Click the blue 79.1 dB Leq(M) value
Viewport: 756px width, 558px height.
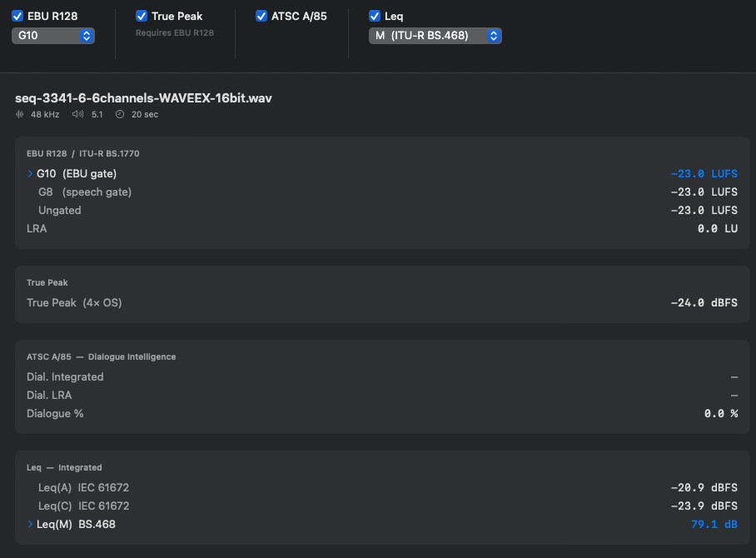tap(714, 524)
